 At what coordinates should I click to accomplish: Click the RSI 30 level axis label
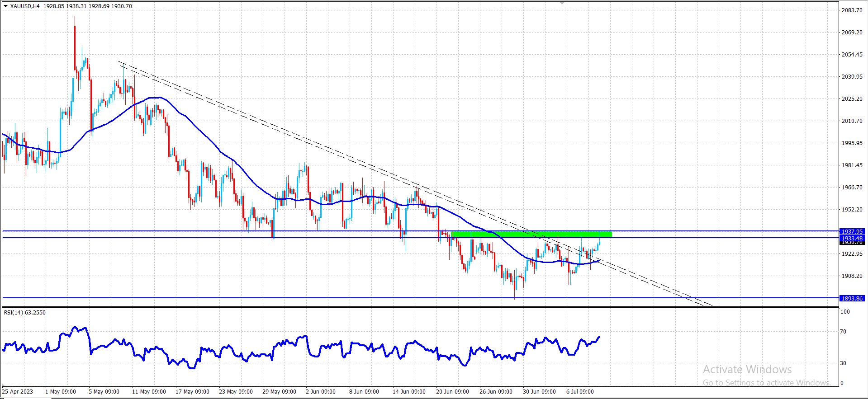pyautogui.click(x=843, y=363)
